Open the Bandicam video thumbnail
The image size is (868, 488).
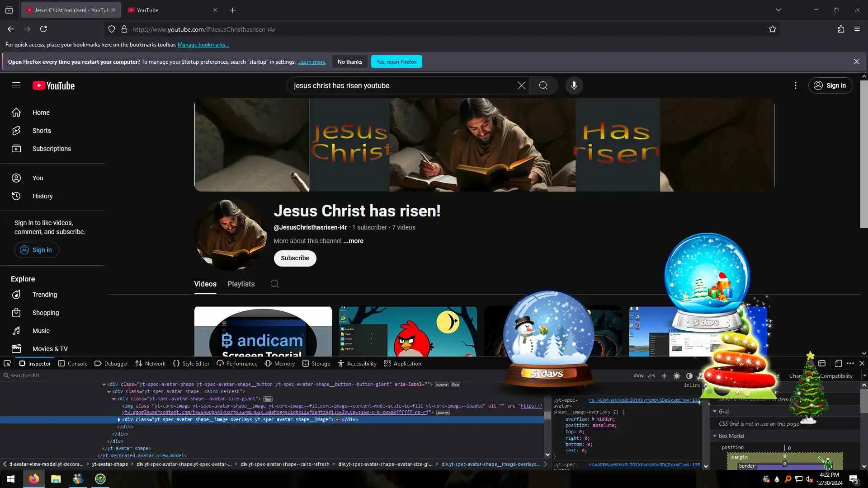[x=263, y=332]
